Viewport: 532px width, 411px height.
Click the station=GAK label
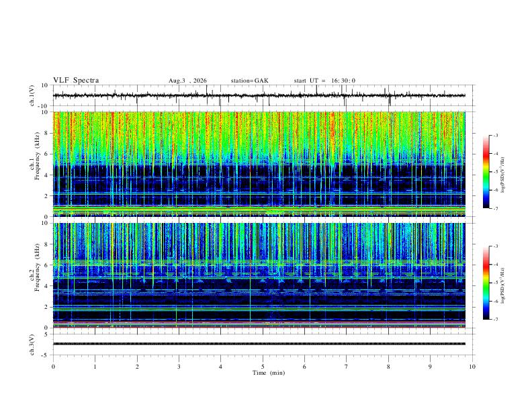point(249,81)
